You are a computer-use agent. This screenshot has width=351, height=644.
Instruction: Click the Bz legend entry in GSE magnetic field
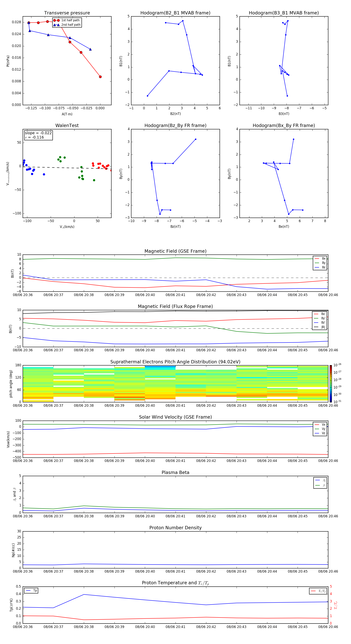[x=320, y=267]
